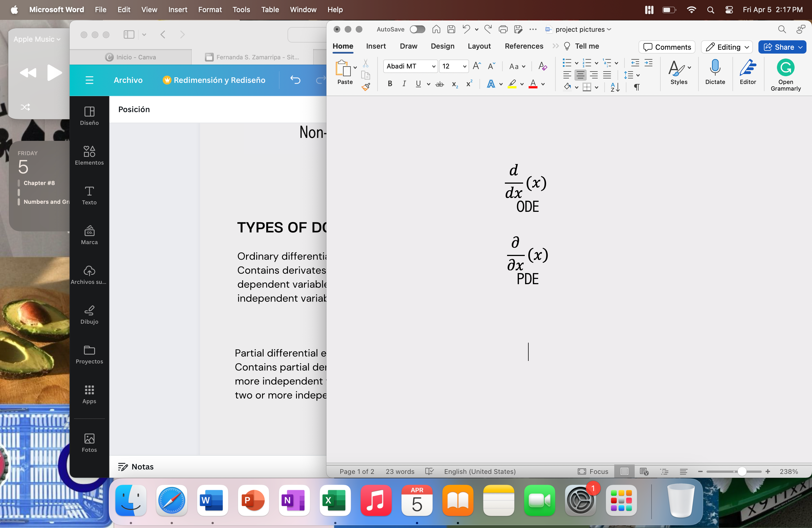The image size is (812, 528).
Task: Adjust the zoom slider handle
Action: (742, 471)
